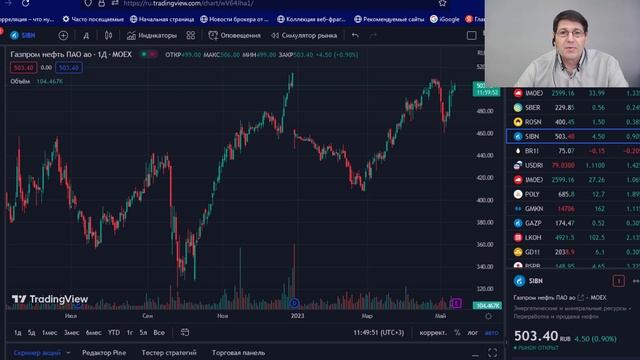Click the purple earnings marker E on the time axis

click(456, 303)
